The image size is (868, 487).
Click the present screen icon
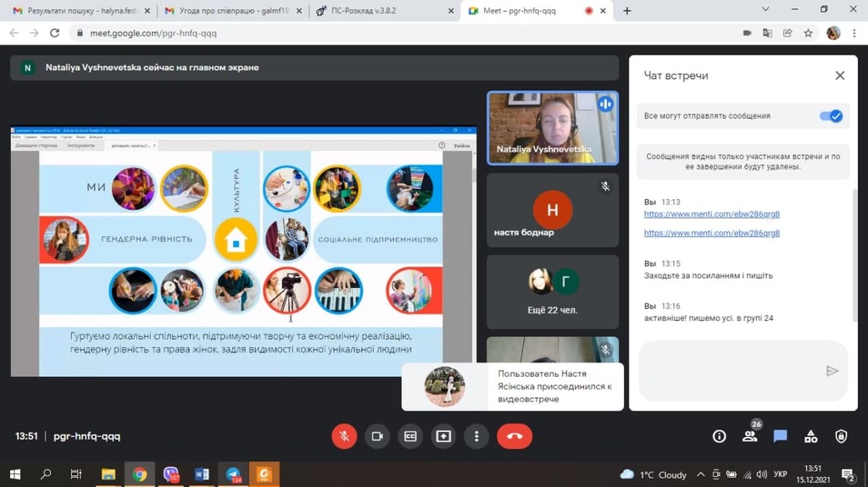443,436
